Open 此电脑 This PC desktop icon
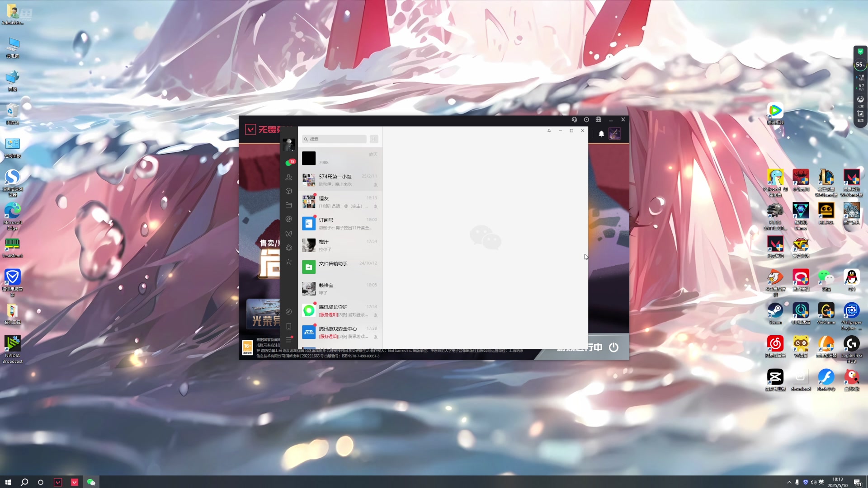Viewport: 868px width, 488px height. pos(13,47)
